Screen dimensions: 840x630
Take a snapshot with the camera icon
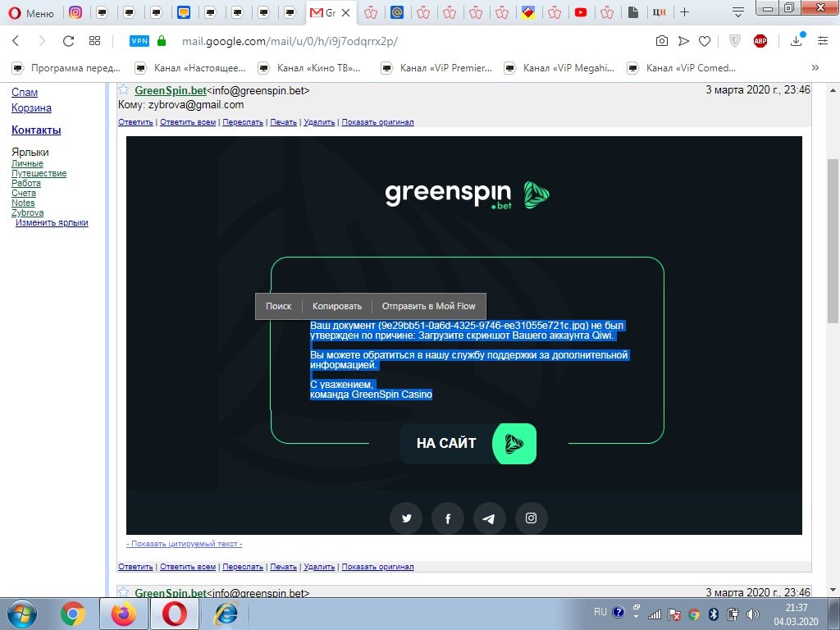coord(661,41)
